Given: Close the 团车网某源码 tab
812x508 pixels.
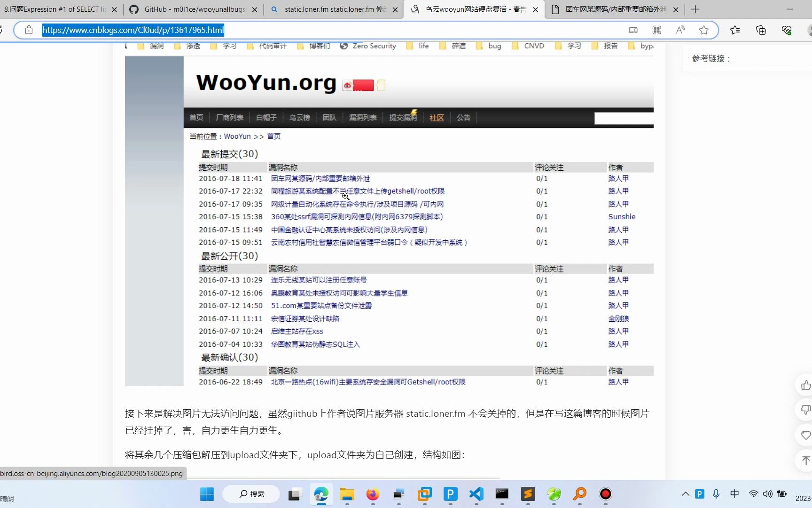Looking at the screenshot, I should pyautogui.click(x=676, y=9).
